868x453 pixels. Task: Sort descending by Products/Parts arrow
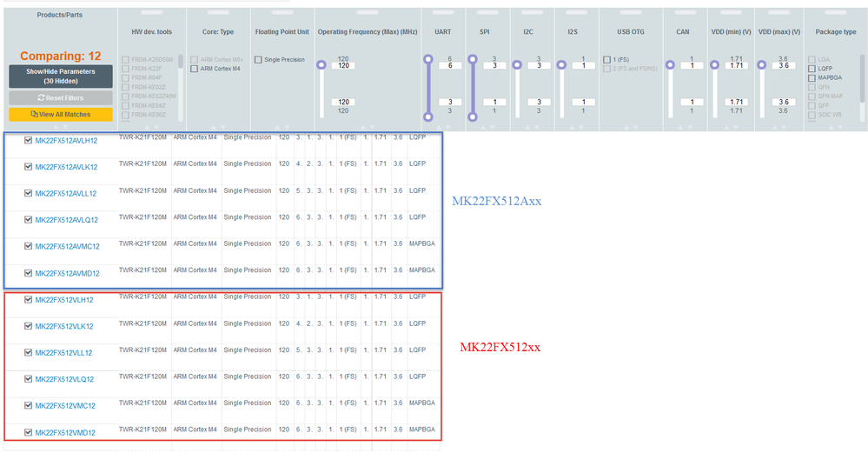point(65,127)
